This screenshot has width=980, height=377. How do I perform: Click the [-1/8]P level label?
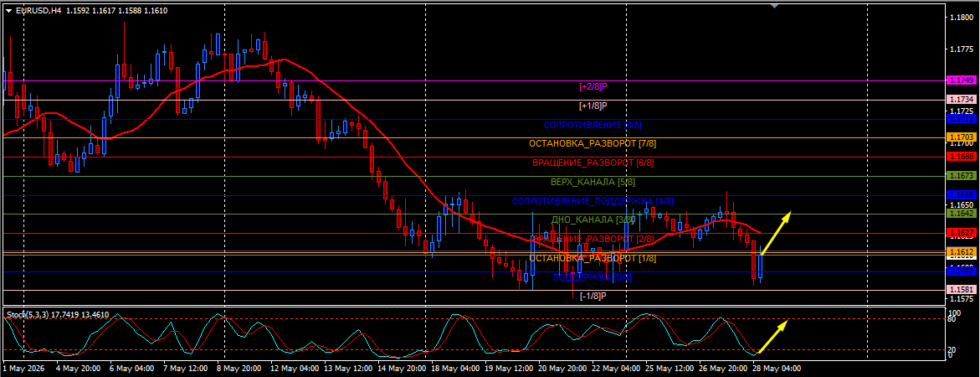coord(593,297)
